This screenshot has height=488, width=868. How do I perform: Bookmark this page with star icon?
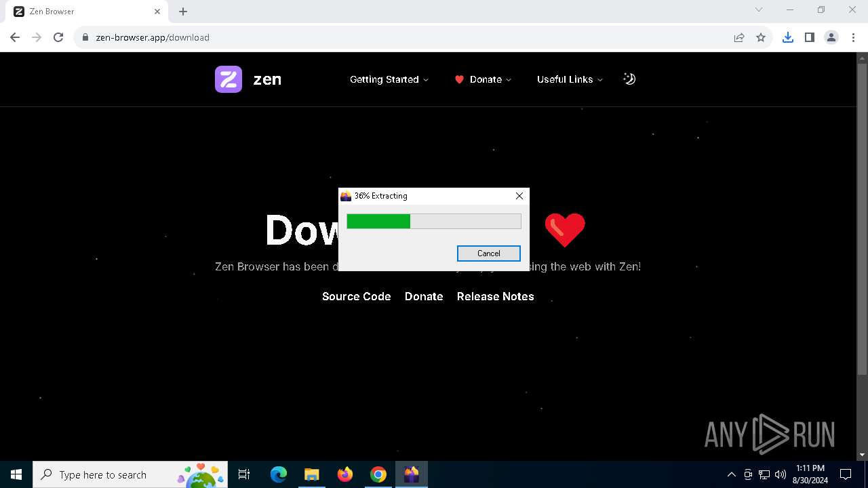(761, 37)
